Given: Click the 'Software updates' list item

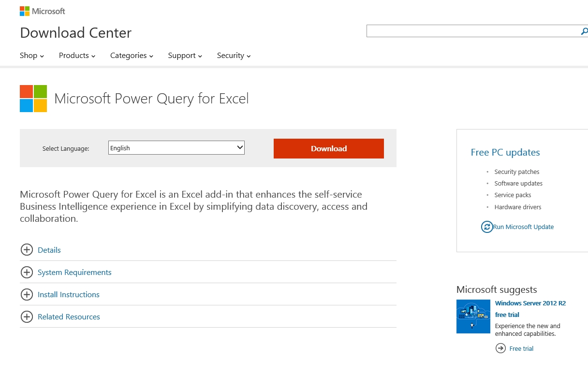Looking at the screenshot, I should (x=518, y=183).
